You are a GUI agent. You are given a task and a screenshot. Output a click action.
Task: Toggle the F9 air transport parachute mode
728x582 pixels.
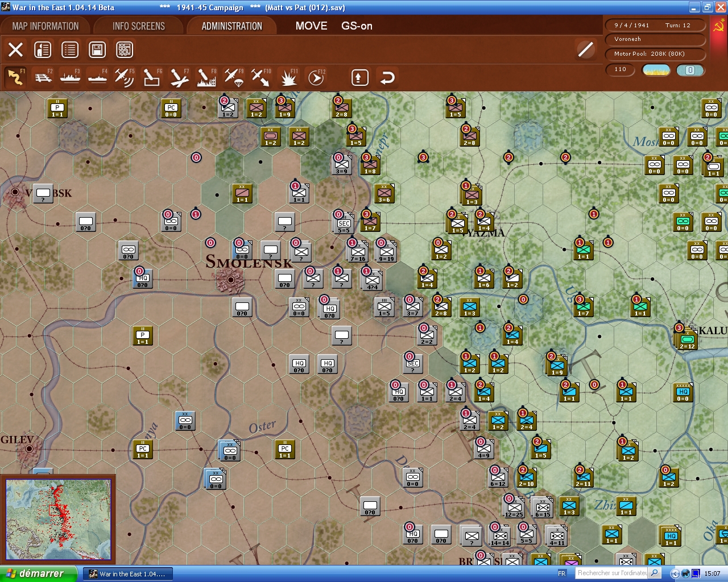pyautogui.click(x=234, y=77)
